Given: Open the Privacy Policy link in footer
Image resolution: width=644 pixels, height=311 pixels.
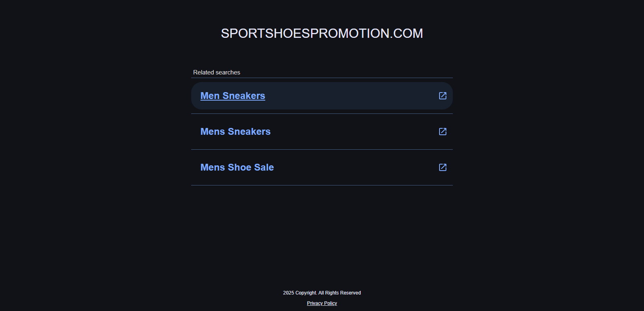Looking at the screenshot, I should (x=322, y=303).
